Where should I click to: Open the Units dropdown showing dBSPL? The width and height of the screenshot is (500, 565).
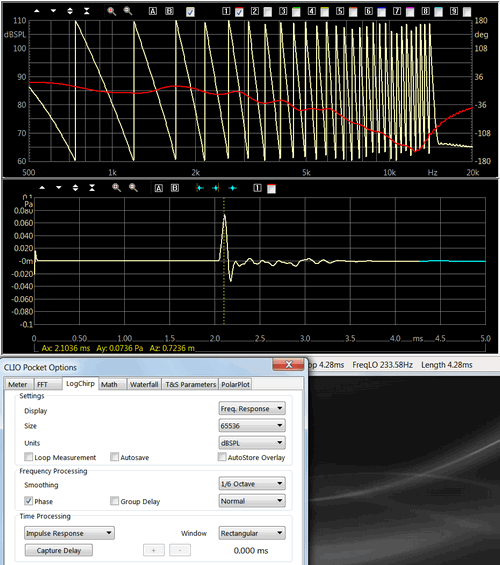click(x=252, y=442)
